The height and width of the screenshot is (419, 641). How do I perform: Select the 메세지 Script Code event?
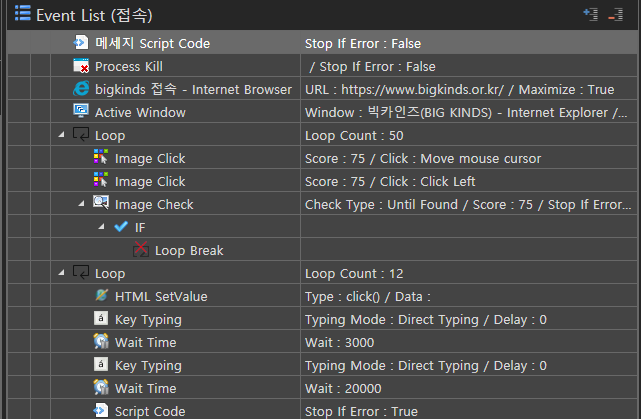[152, 43]
